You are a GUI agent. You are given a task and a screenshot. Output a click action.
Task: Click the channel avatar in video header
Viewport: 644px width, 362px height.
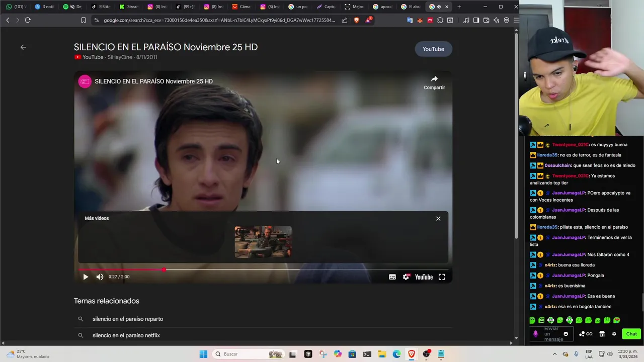85,81
